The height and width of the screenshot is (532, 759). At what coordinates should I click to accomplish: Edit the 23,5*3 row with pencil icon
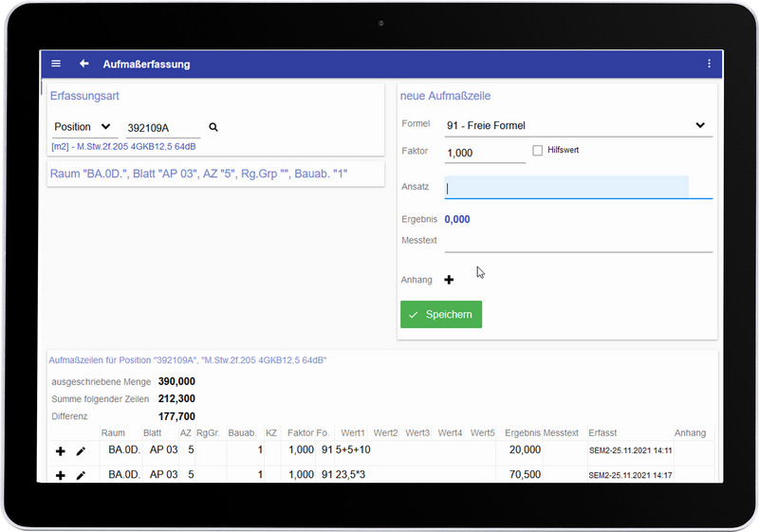pyautogui.click(x=81, y=475)
